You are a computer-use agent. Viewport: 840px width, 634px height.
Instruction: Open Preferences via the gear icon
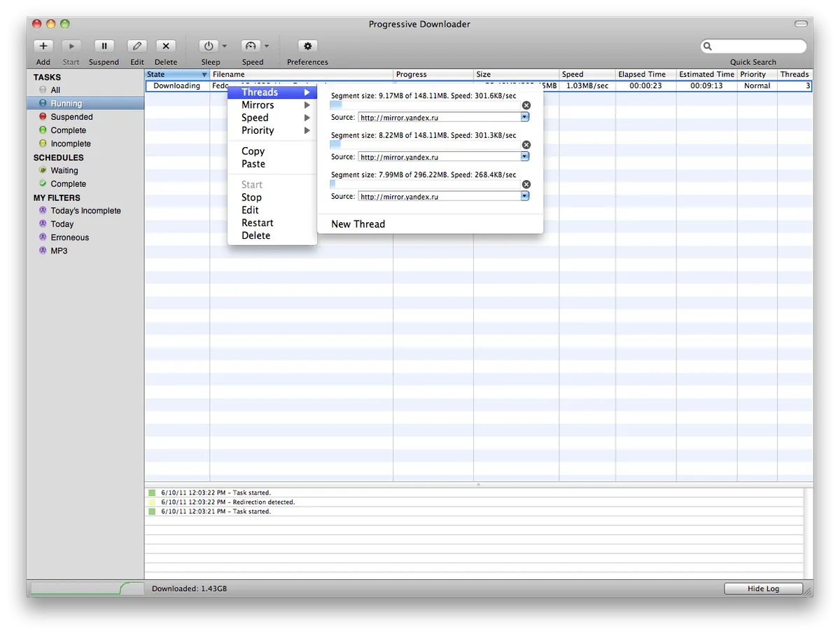tap(307, 46)
